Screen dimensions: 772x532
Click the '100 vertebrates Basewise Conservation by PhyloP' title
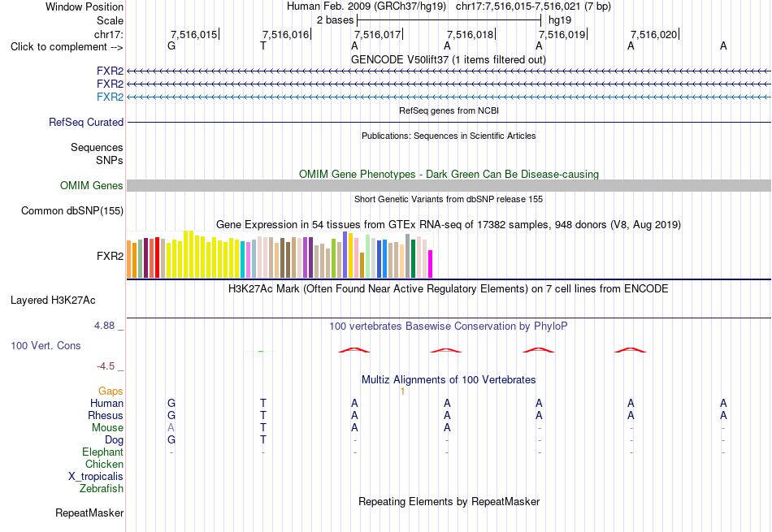(448, 327)
